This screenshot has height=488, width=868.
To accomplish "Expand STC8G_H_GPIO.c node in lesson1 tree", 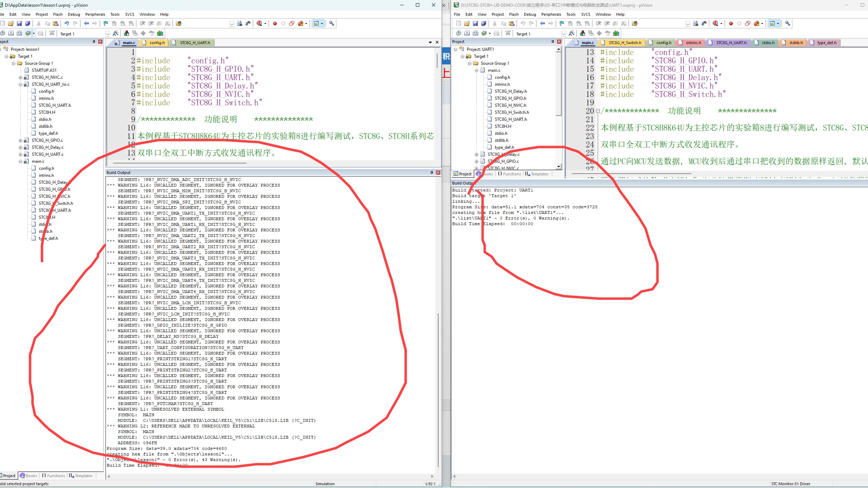I will point(20,140).
